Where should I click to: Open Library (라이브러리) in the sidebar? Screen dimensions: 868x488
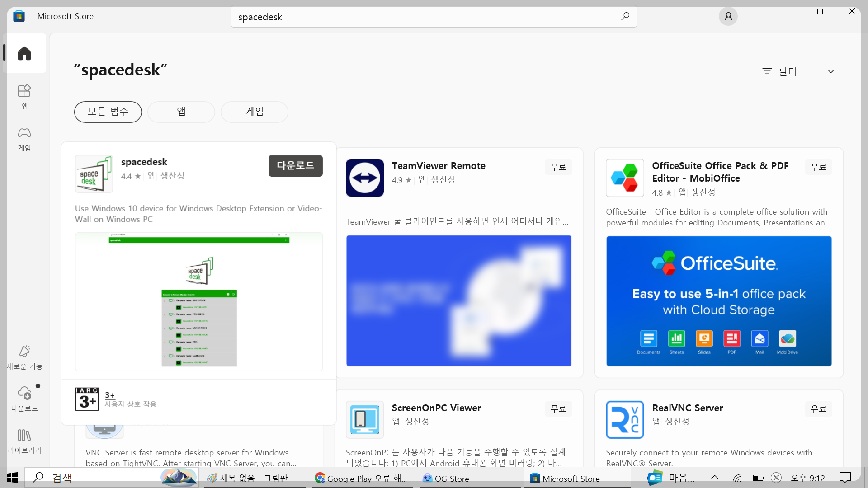(24, 441)
